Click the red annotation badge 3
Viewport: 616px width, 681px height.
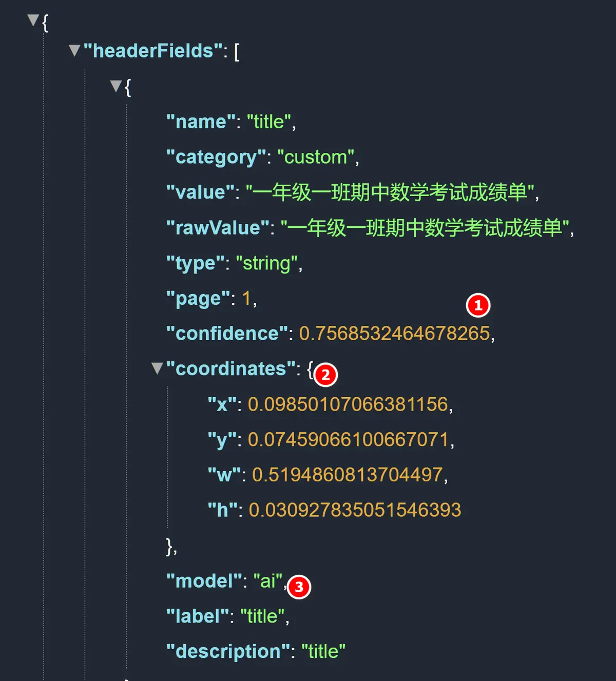tap(299, 587)
